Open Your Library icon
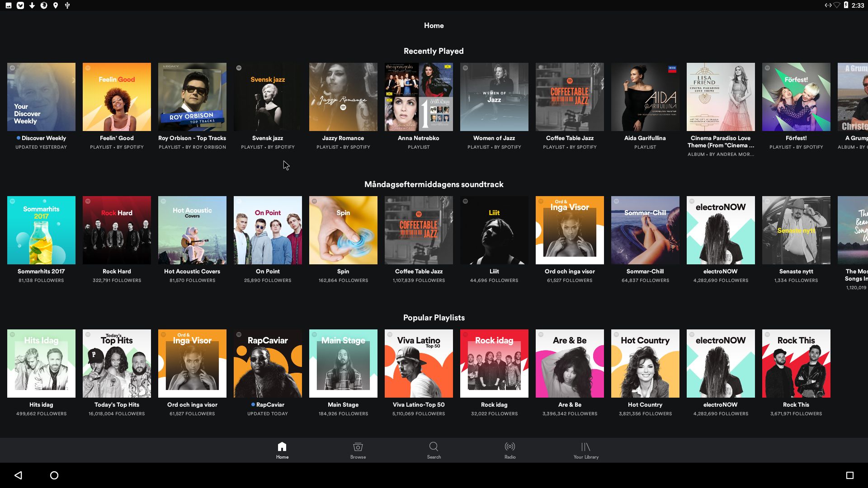Image resolution: width=868 pixels, height=488 pixels. [586, 446]
